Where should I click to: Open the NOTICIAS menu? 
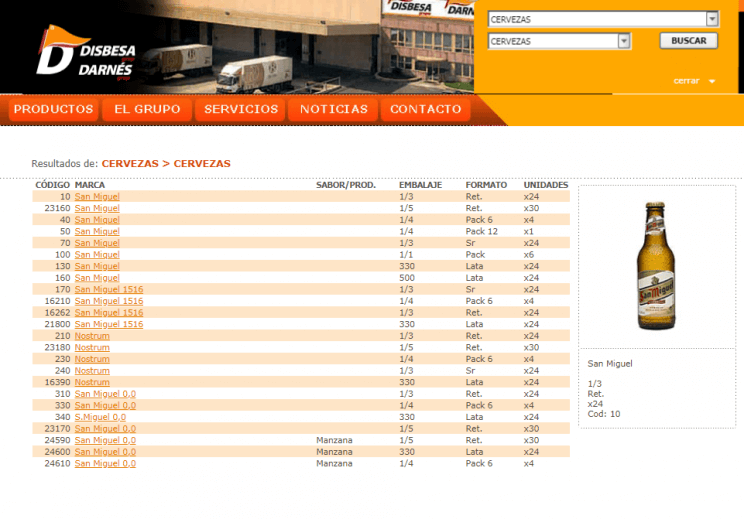(334, 109)
